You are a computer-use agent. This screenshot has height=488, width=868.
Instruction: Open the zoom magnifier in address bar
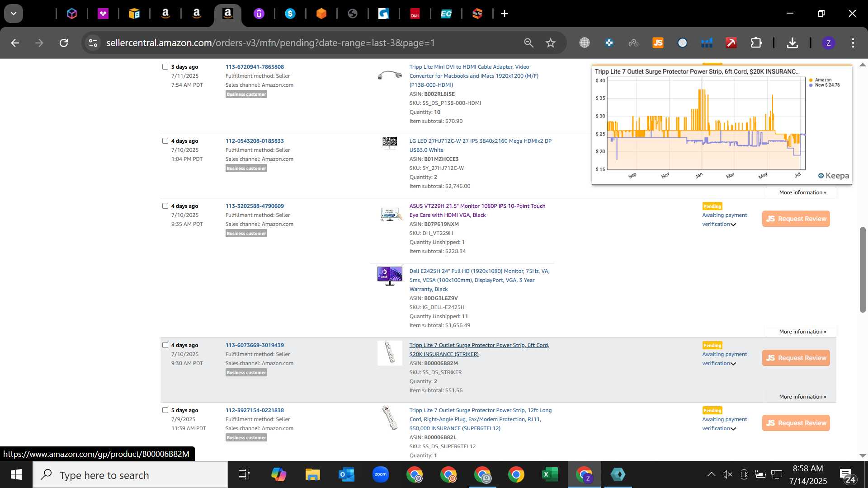click(528, 43)
